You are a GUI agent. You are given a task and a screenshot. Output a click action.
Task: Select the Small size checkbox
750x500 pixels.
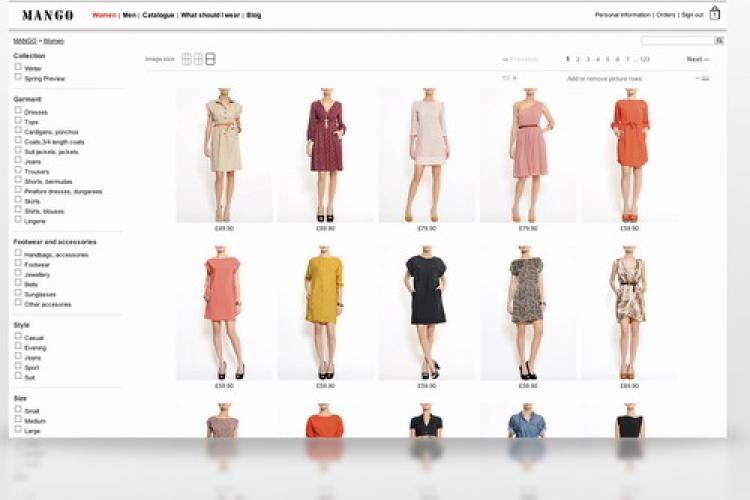pyautogui.click(x=18, y=410)
